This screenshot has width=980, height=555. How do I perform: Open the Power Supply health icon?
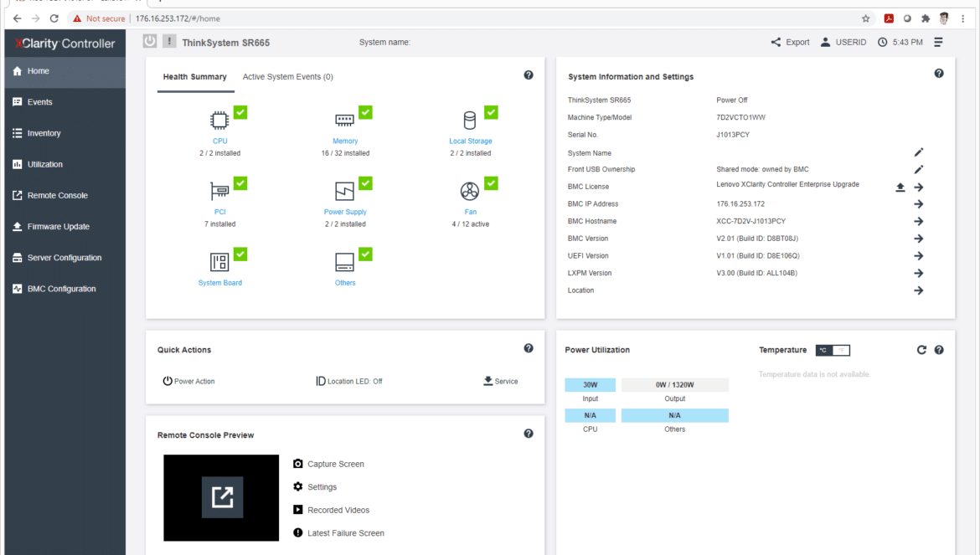point(344,190)
